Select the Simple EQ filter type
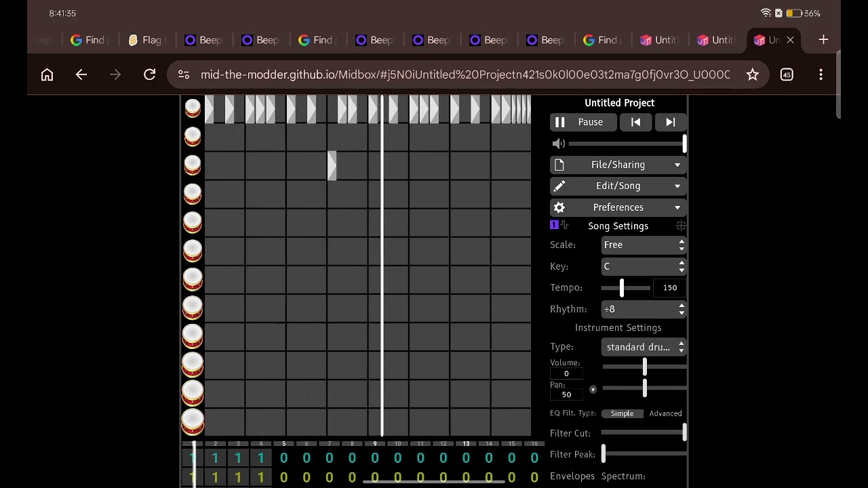Screen dimensions: 868x488 622,413
